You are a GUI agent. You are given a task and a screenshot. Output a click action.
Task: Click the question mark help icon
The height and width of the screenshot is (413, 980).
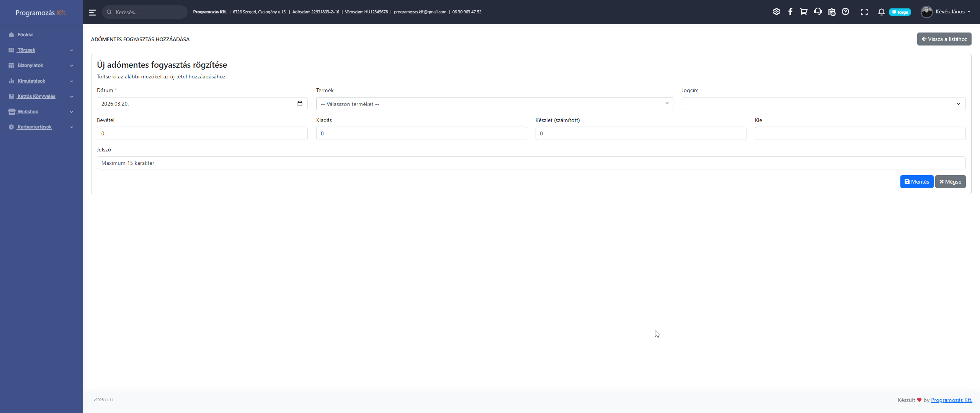(x=845, y=12)
